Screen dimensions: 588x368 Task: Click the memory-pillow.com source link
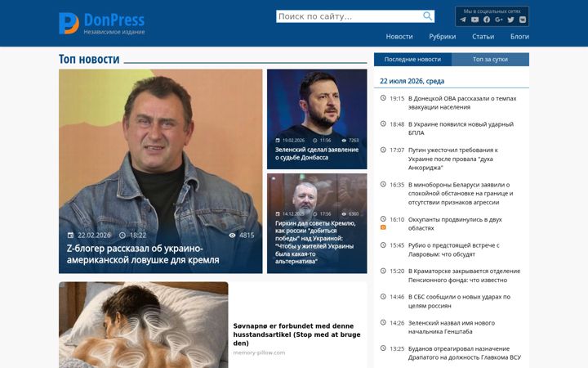pyautogui.click(x=259, y=353)
